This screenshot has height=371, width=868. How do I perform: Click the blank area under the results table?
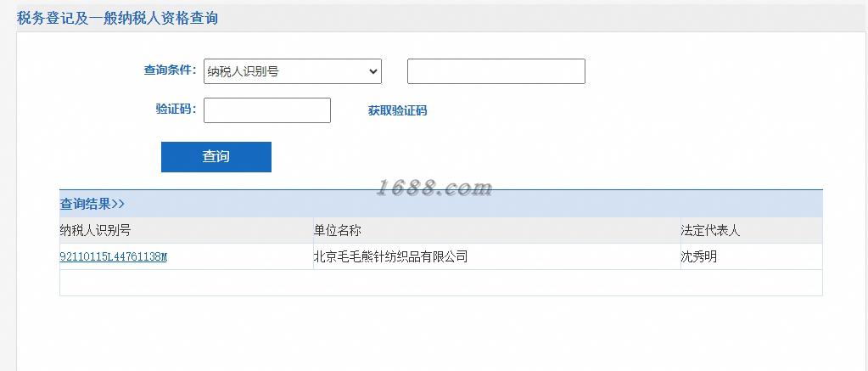(x=440, y=332)
